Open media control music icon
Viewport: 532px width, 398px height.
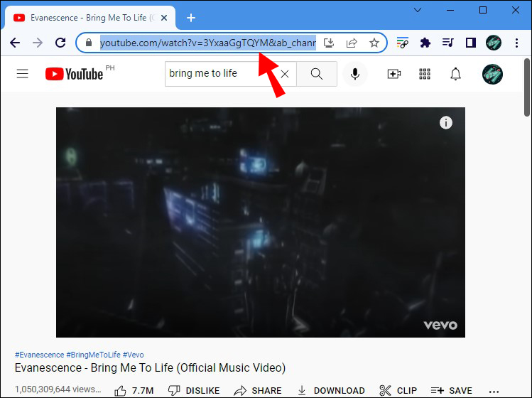click(448, 43)
